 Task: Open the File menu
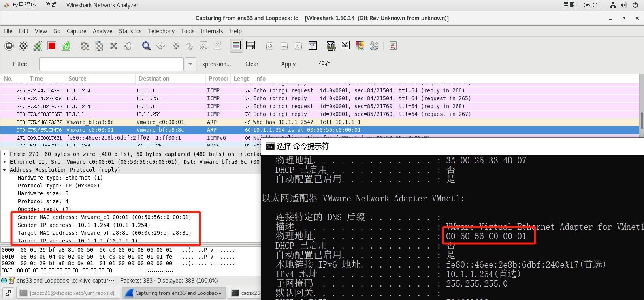coord(8,31)
